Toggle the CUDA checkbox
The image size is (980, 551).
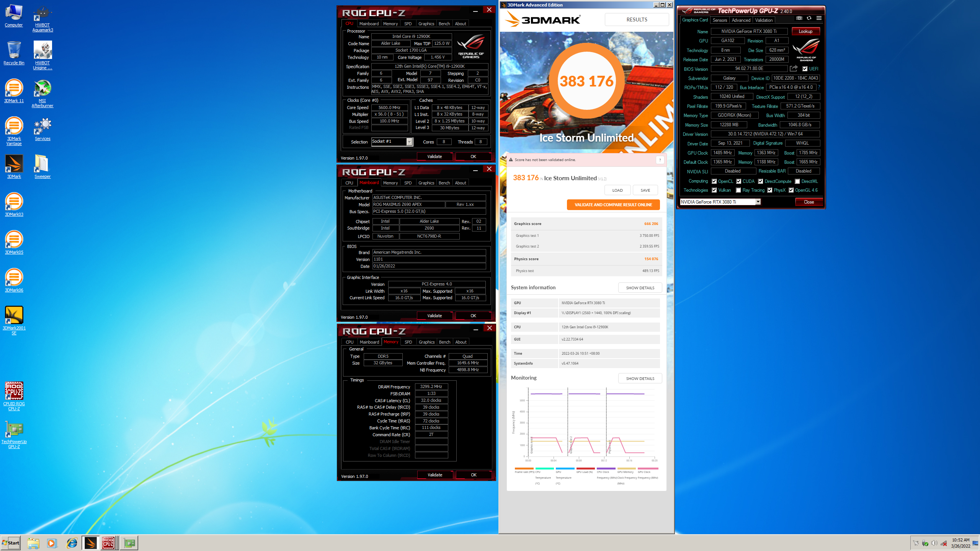pos(738,181)
